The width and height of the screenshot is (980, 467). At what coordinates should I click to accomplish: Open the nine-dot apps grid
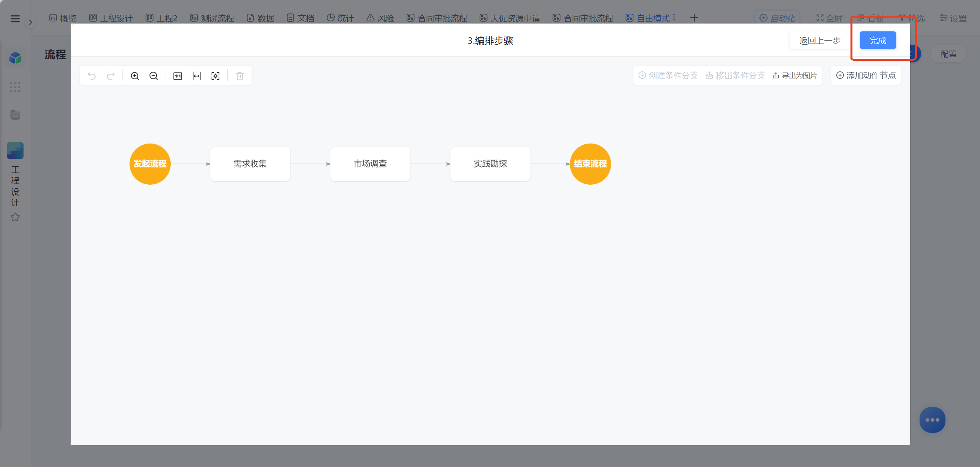click(x=15, y=87)
